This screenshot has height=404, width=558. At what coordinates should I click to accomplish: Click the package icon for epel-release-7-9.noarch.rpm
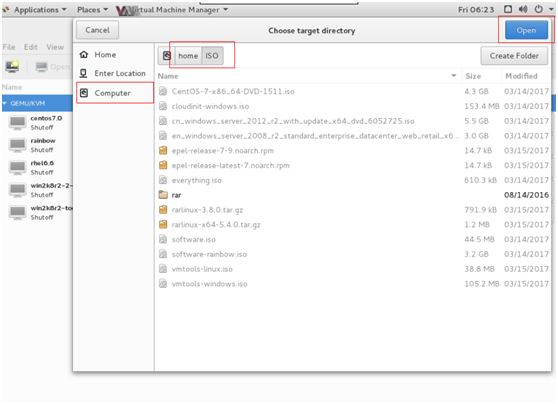163,151
